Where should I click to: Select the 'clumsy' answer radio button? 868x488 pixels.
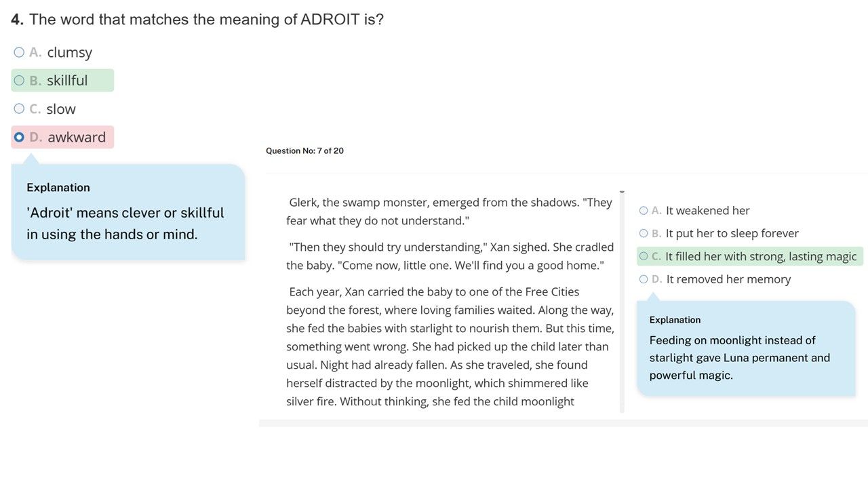click(19, 52)
